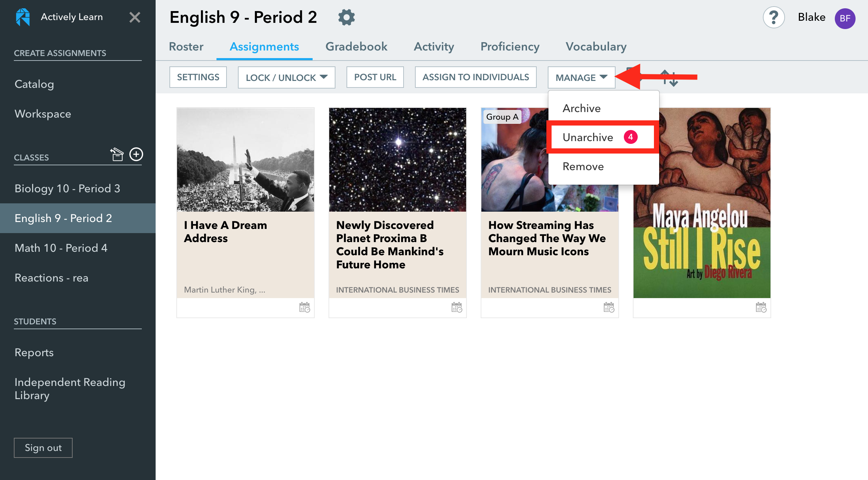The height and width of the screenshot is (480, 868).
Task: Click the Post URL button
Action: [375, 77]
